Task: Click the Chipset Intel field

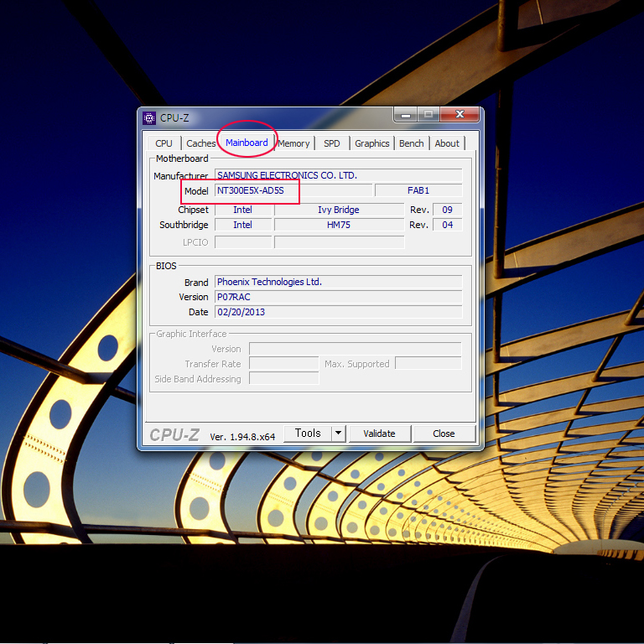Action: [x=243, y=210]
